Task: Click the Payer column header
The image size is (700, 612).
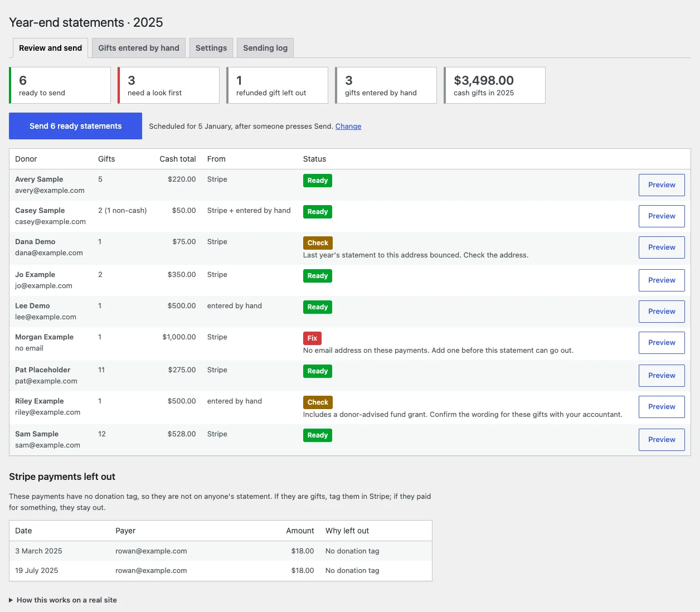Action: point(125,531)
